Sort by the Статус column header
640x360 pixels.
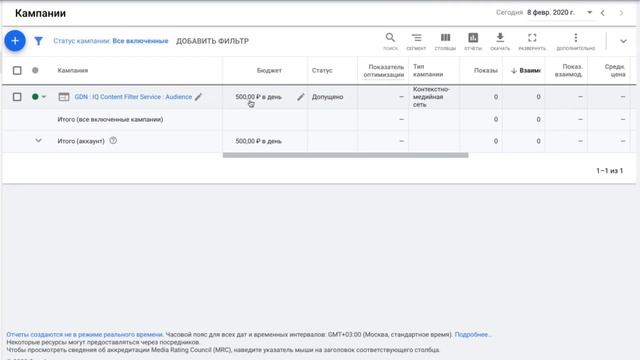[322, 70]
